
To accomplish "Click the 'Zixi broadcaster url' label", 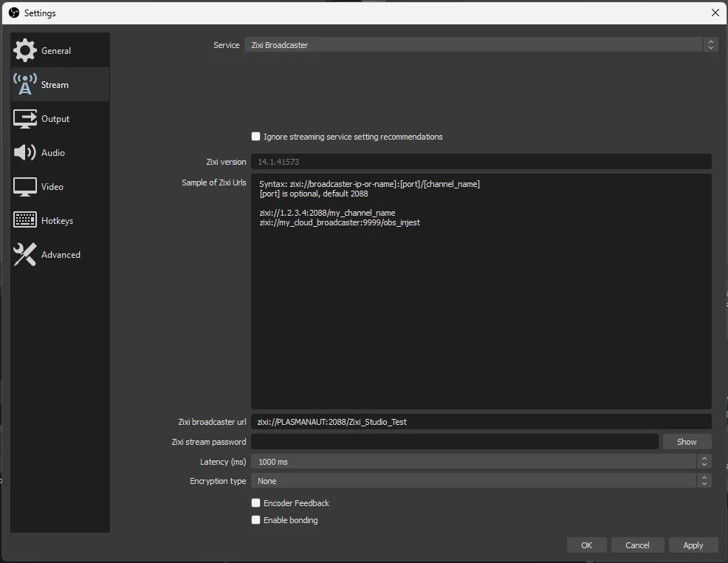I will [x=212, y=422].
